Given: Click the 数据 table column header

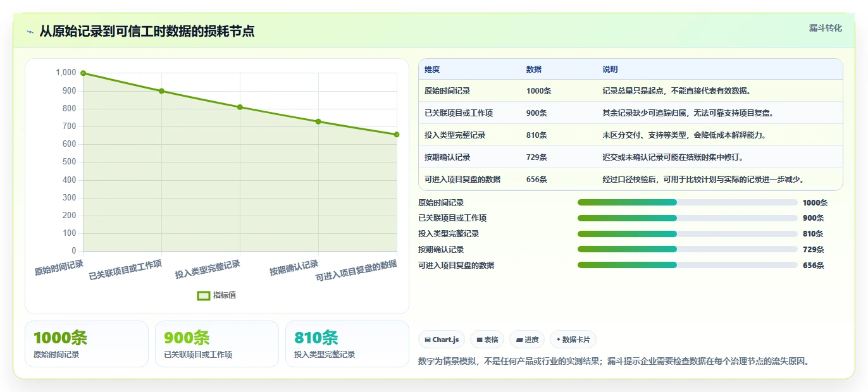Looking at the screenshot, I should coord(534,70).
